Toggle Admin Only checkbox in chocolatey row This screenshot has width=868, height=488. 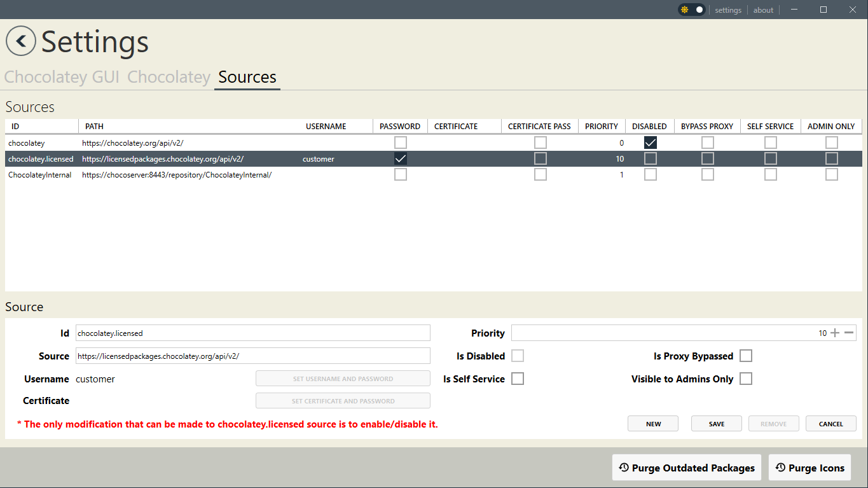coord(832,143)
